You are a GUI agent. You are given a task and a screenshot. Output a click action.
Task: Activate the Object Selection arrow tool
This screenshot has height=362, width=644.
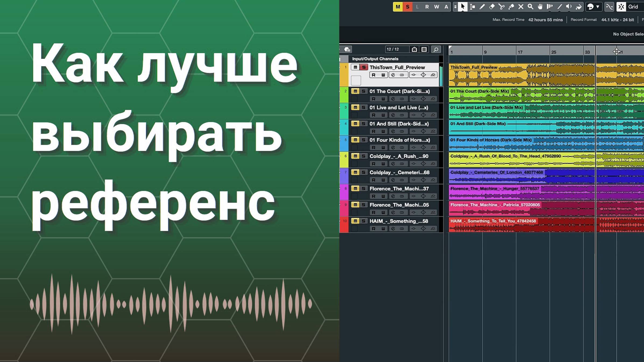click(x=462, y=7)
